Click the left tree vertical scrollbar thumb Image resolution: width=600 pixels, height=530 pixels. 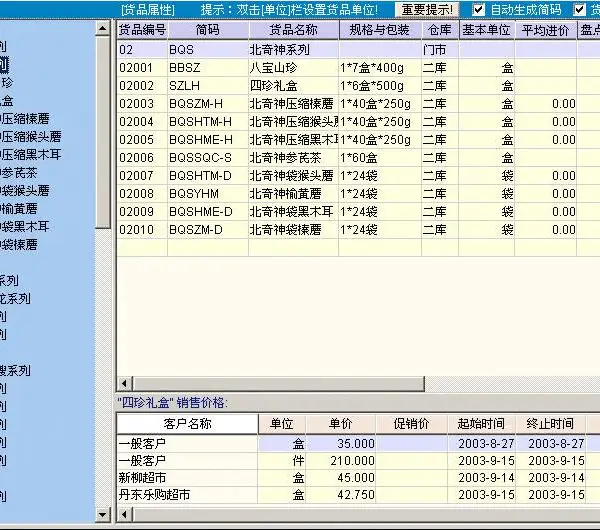tap(102, 132)
